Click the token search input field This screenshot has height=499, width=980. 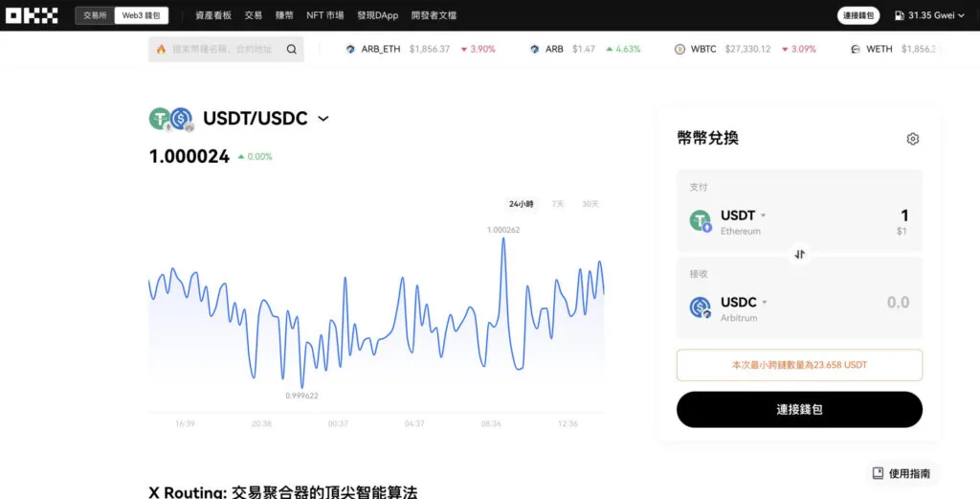(x=220, y=50)
